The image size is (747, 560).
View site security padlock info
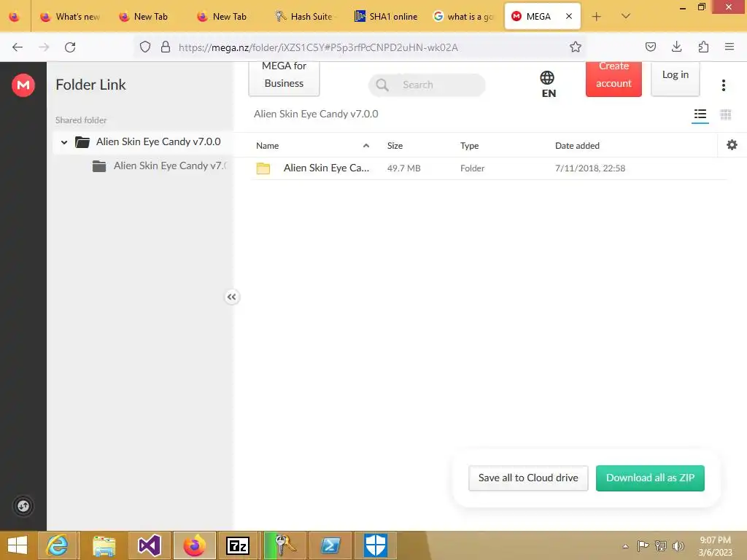point(166,47)
